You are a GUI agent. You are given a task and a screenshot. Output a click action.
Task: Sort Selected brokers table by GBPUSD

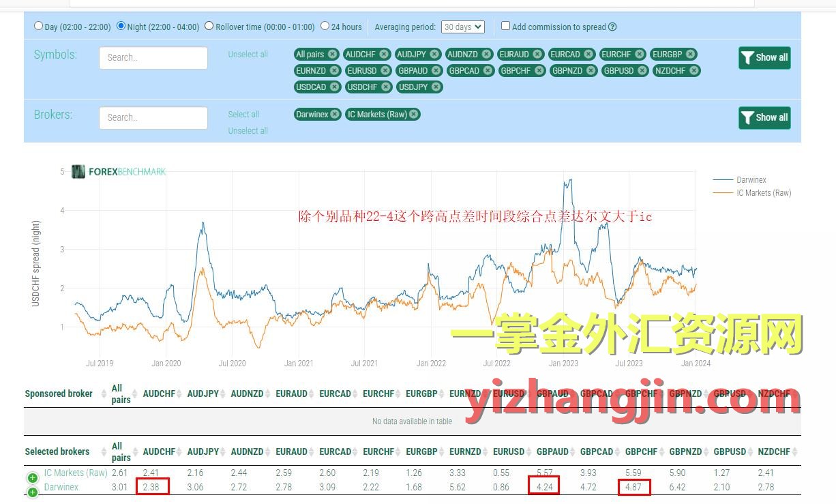click(733, 451)
